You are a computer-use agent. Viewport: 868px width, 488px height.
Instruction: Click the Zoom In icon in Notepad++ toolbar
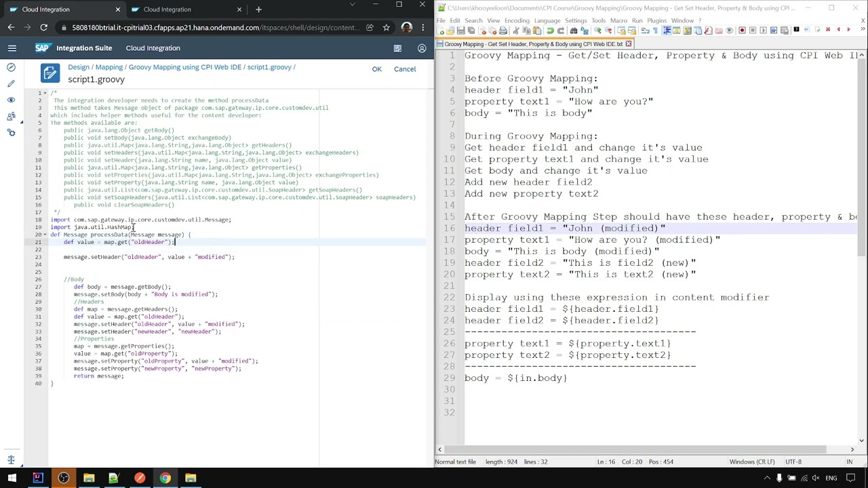tap(597, 30)
